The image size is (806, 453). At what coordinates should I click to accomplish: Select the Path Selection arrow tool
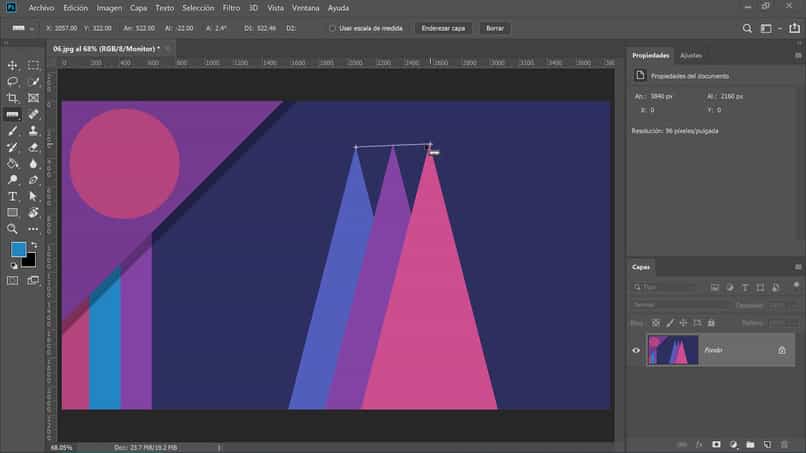[33, 196]
